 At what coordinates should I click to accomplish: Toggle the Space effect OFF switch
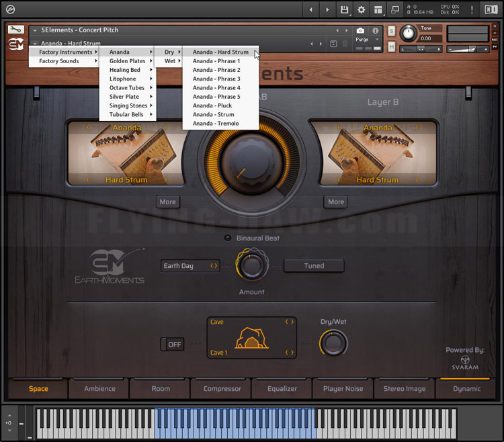click(x=172, y=345)
